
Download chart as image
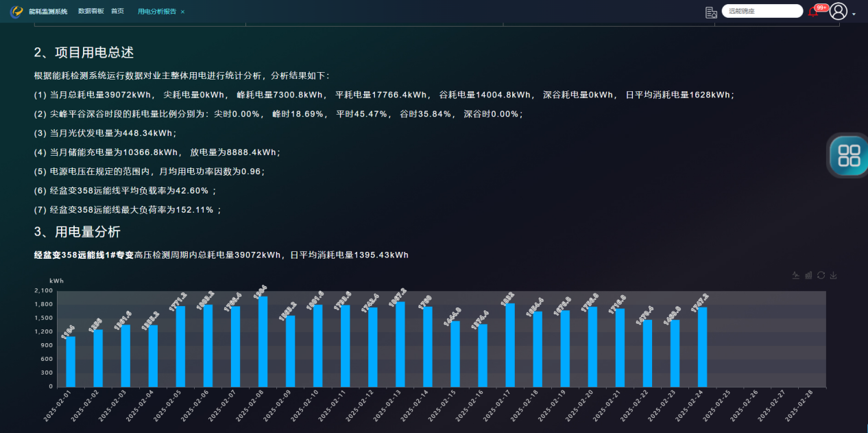point(833,275)
